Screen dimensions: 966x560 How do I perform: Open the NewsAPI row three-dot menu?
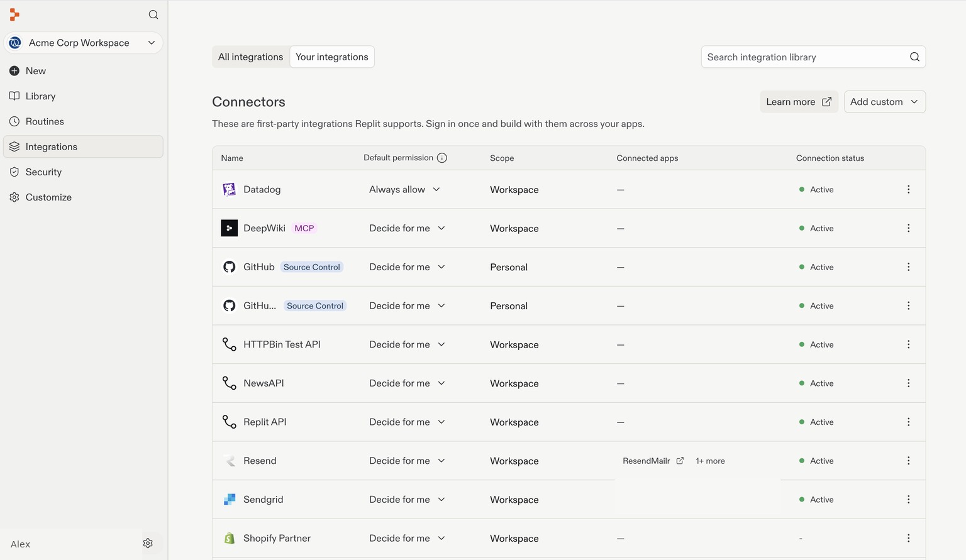(908, 383)
